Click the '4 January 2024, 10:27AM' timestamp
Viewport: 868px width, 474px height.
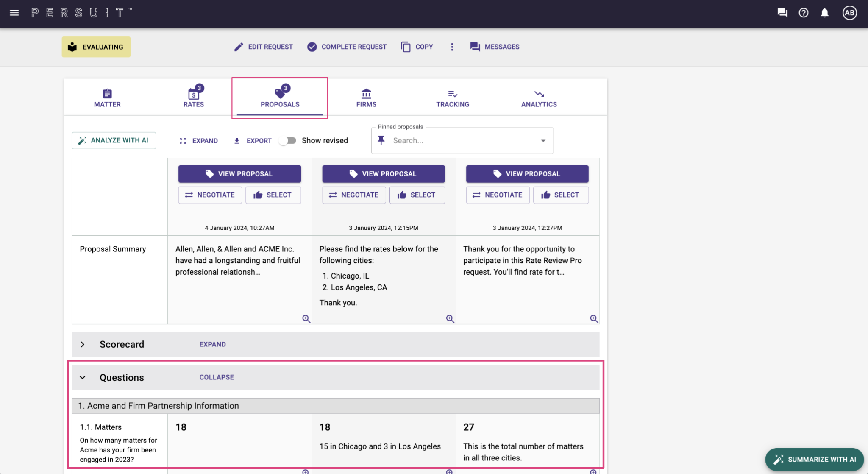239,228
